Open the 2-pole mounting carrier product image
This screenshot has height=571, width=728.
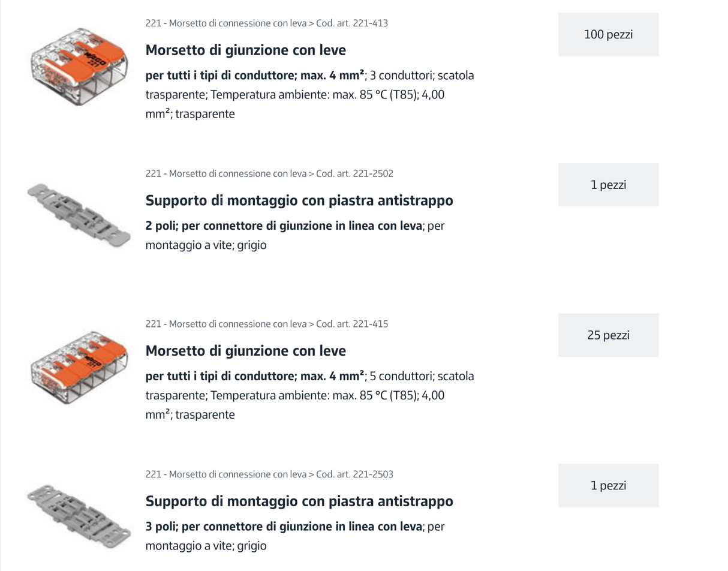coord(79,215)
